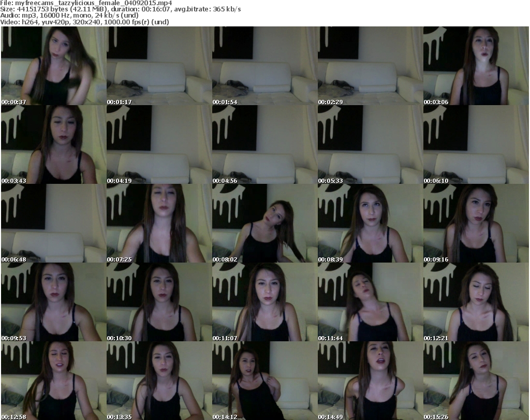Select the thumbnail stamped 00:09:16
The image size is (530, 420).
(476, 223)
